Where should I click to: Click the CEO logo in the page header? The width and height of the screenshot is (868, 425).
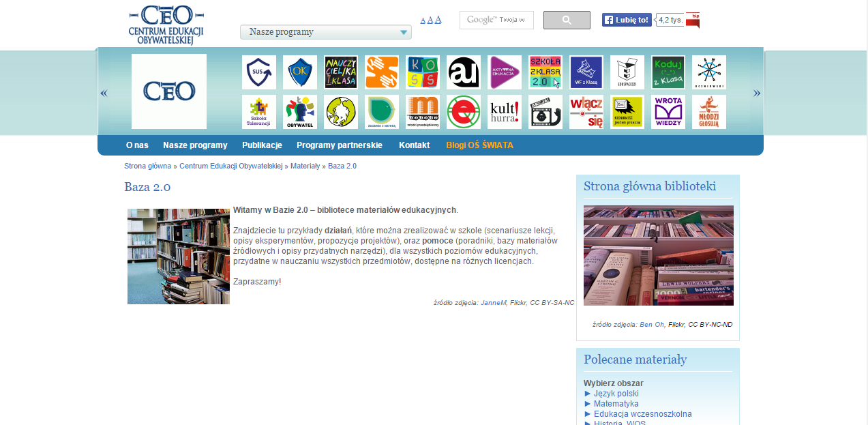click(x=166, y=25)
